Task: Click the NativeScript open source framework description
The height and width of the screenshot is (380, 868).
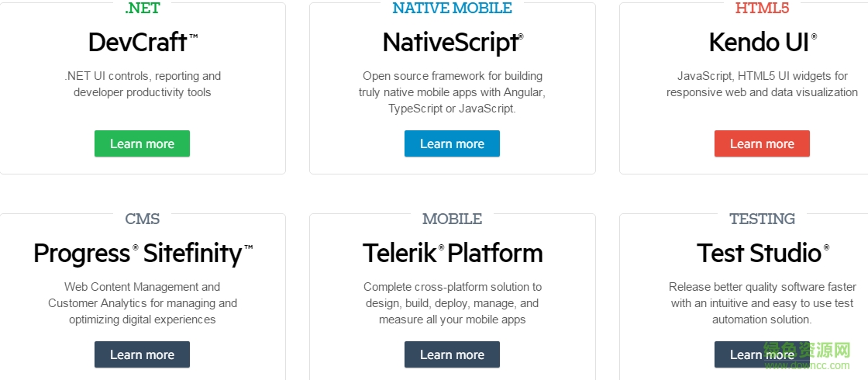Action: tap(452, 92)
